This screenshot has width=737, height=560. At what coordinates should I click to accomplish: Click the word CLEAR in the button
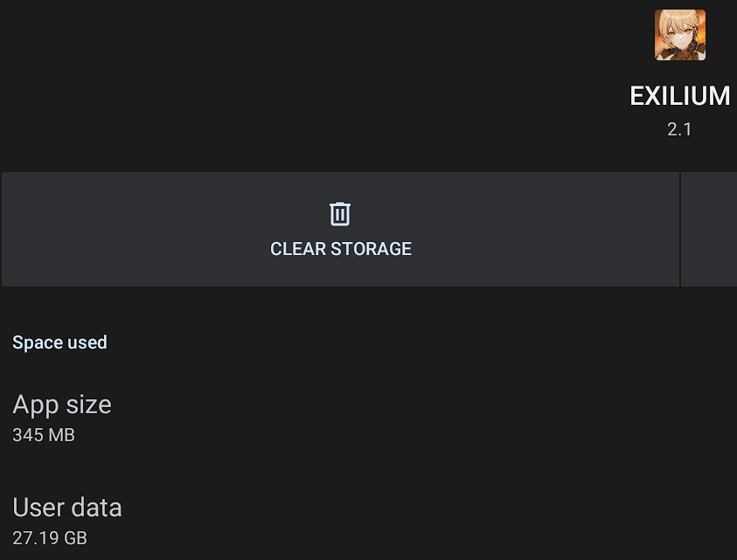coord(297,249)
